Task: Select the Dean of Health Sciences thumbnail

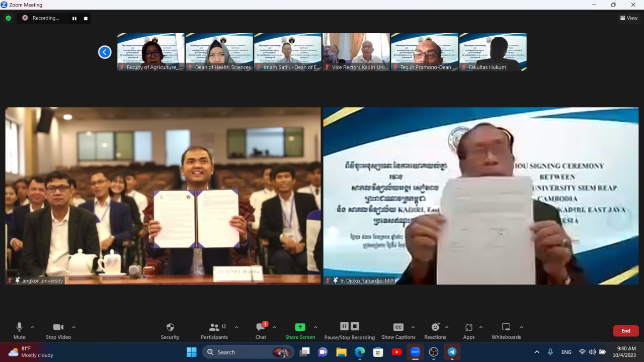Action: click(x=219, y=52)
